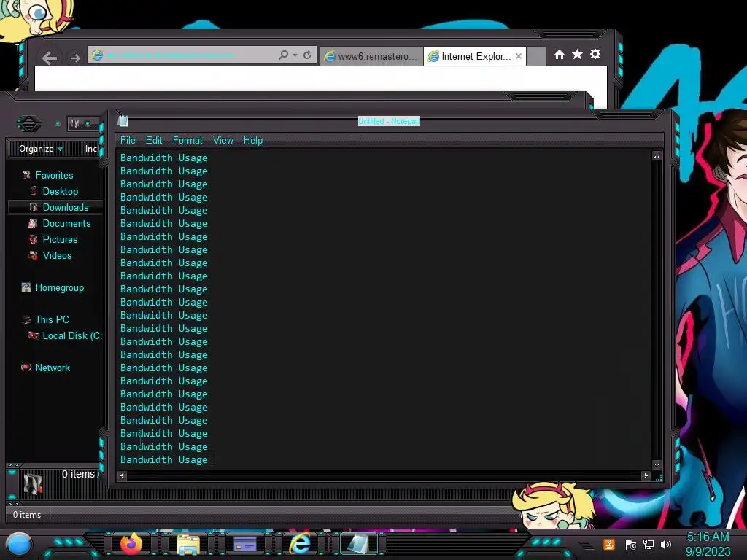Image resolution: width=747 pixels, height=560 pixels.
Task: Open the Help menu in Notepad
Action: pos(253,141)
